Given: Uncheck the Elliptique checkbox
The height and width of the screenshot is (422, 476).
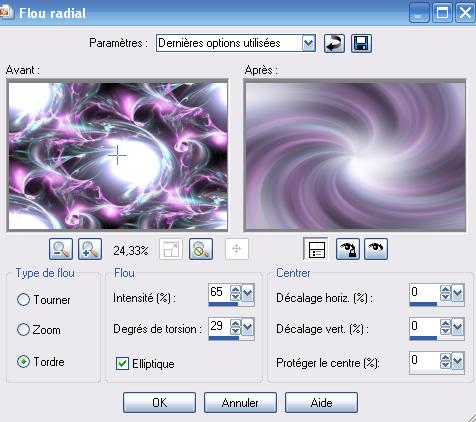Looking at the screenshot, I should [x=122, y=363].
